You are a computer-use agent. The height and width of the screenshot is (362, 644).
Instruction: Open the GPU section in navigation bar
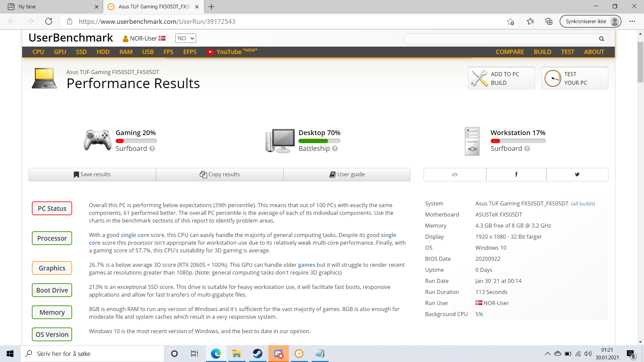(60, 52)
